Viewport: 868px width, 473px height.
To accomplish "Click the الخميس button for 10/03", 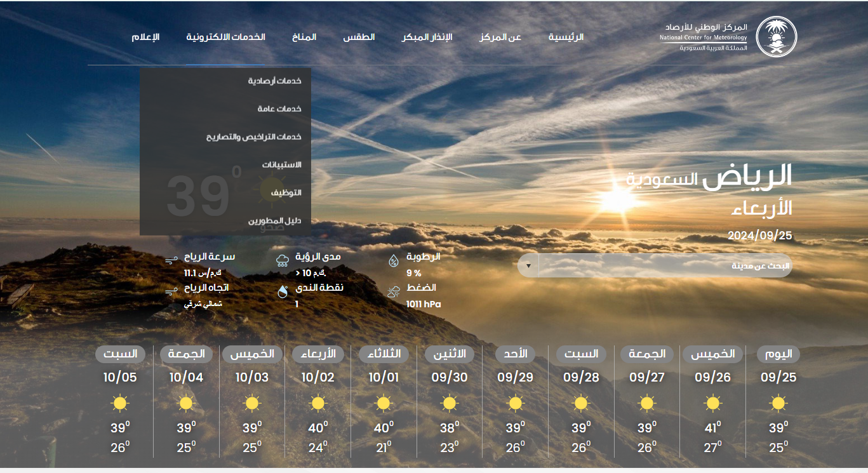I will 252,354.
